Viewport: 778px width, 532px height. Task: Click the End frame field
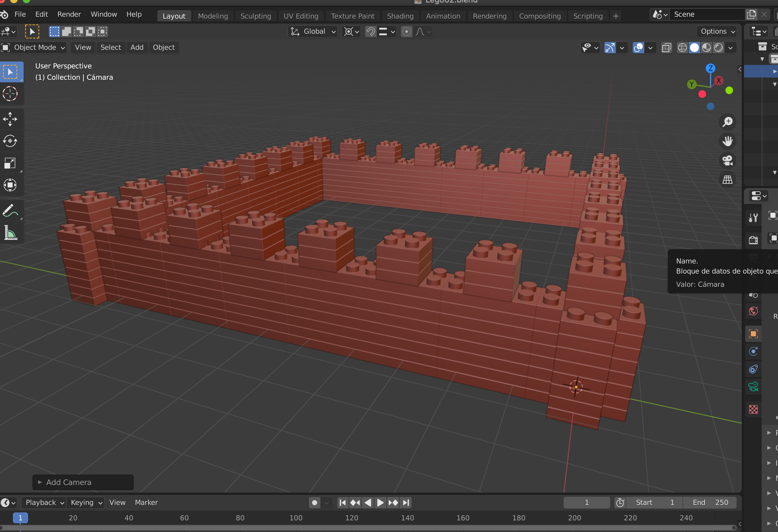[x=710, y=502]
